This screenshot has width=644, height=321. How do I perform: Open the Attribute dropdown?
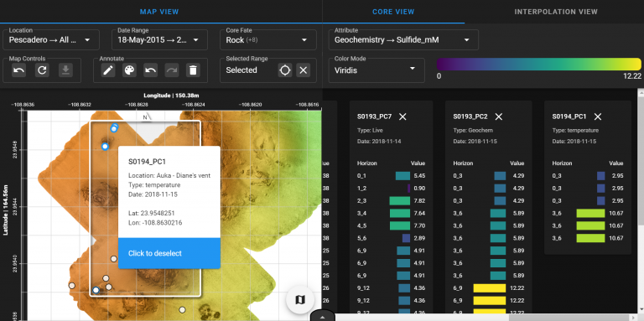(x=403, y=40)
